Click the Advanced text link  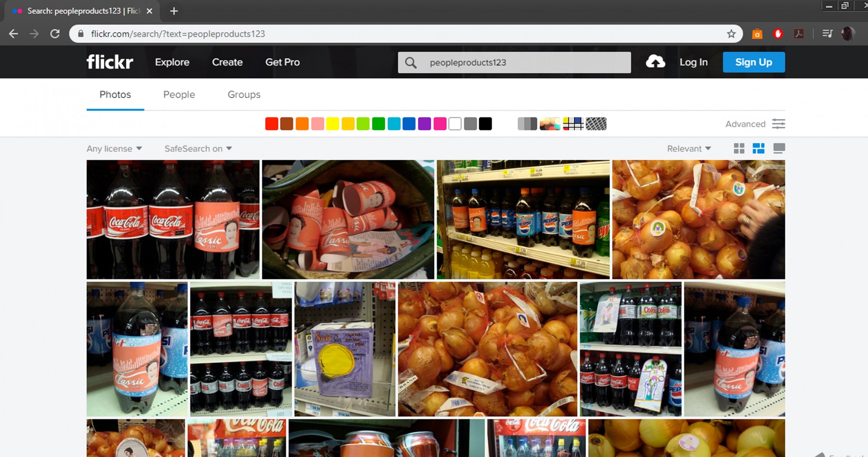click(x=745, y=124)
